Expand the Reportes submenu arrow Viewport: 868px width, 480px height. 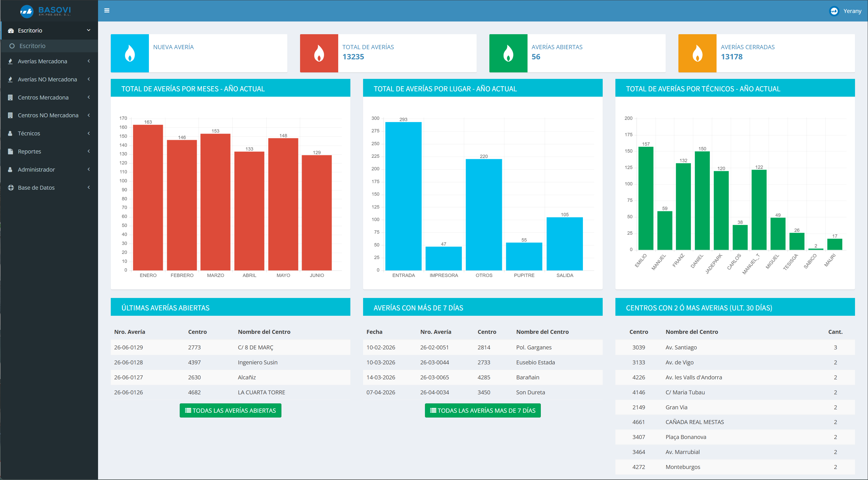tap(89, 151)
